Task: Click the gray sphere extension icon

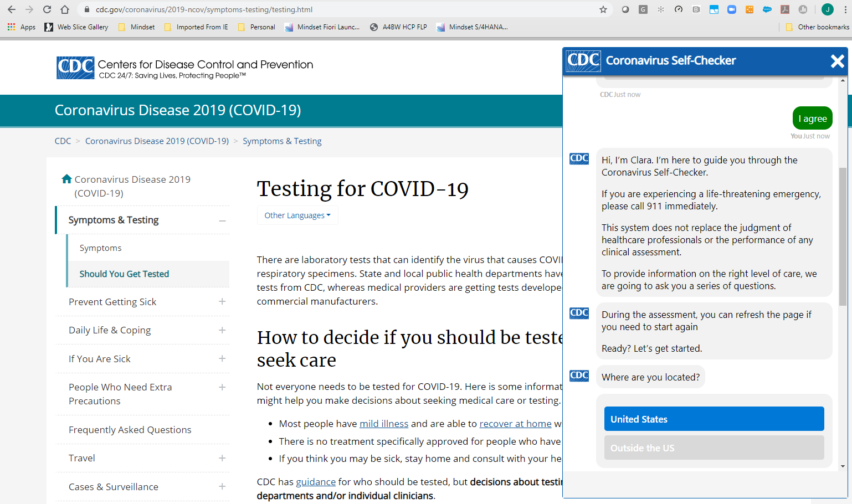Action: pyautogui.click(x=625, y=9)
